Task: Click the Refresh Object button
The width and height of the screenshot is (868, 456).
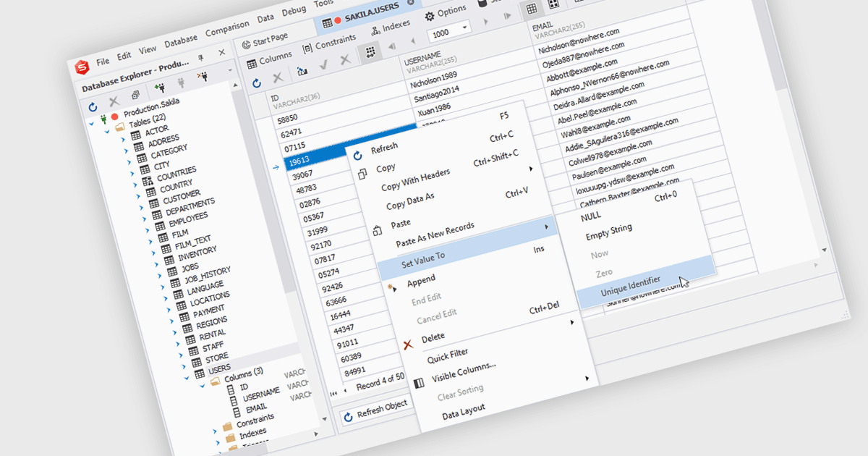Action: 376,410
